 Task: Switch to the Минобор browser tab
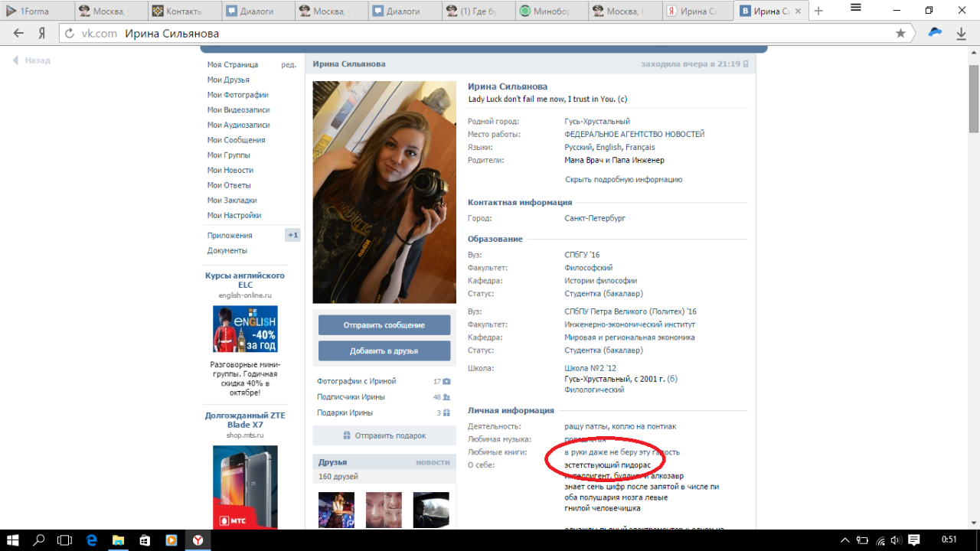(550, 11)
